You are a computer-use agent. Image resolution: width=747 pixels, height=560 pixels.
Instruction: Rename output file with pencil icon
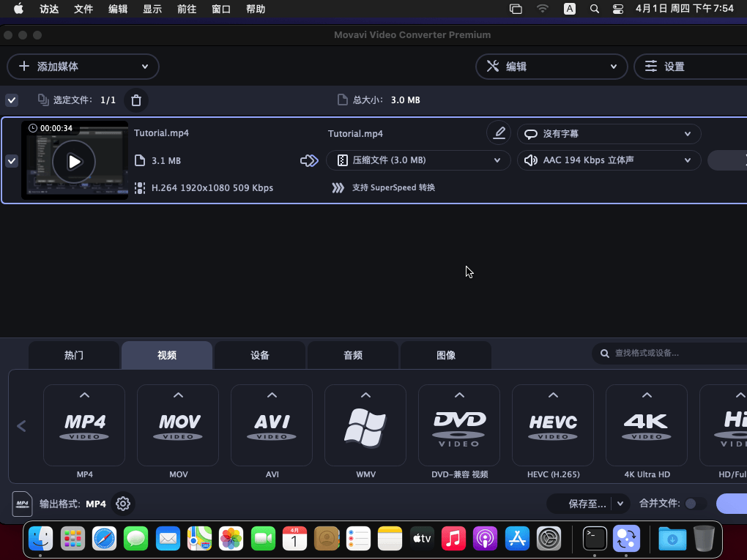click(x=499, y=132)
